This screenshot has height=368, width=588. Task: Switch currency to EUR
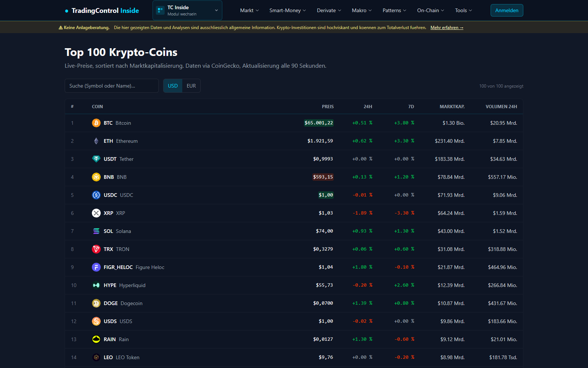tap(191, 86)
